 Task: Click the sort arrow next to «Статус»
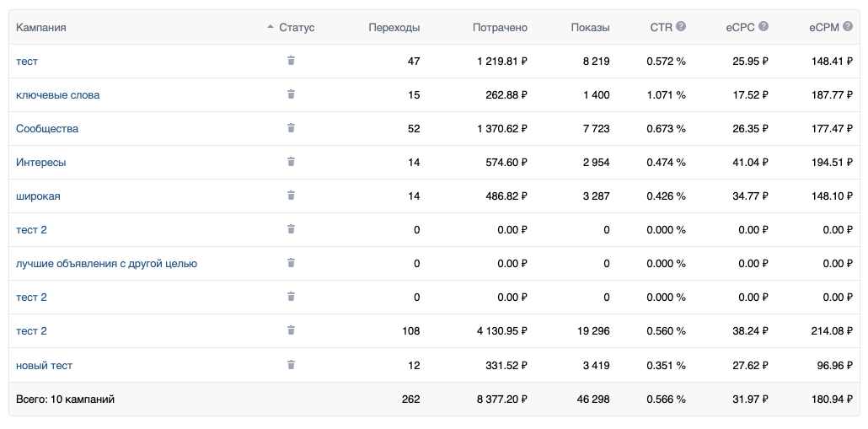[x=271, y=28]
